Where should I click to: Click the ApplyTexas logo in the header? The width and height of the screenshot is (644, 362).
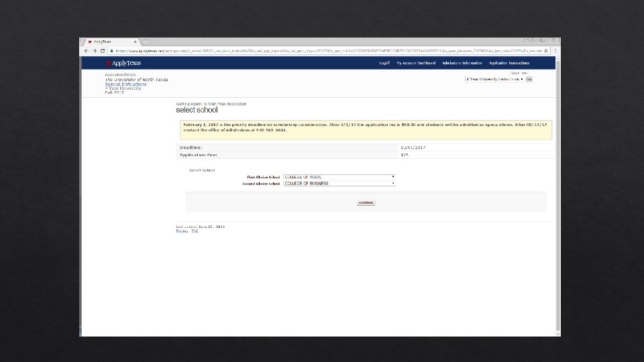point(123,63)
